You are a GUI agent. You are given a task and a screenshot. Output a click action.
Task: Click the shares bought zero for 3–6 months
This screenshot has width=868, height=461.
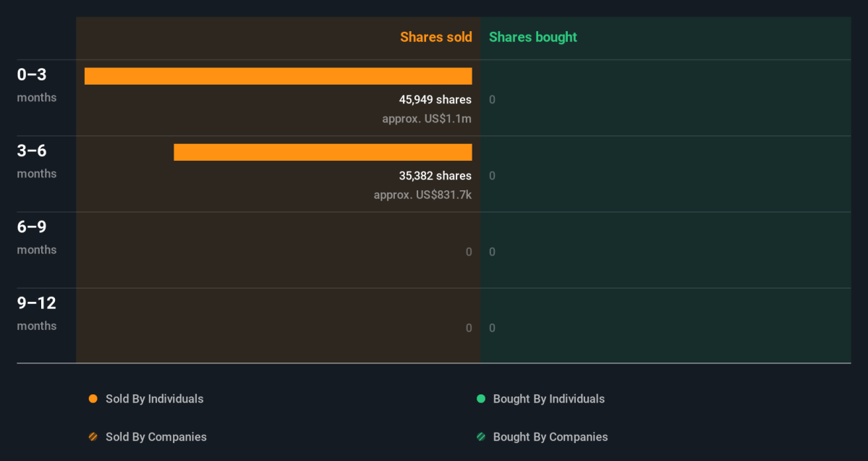click(493, 176)
